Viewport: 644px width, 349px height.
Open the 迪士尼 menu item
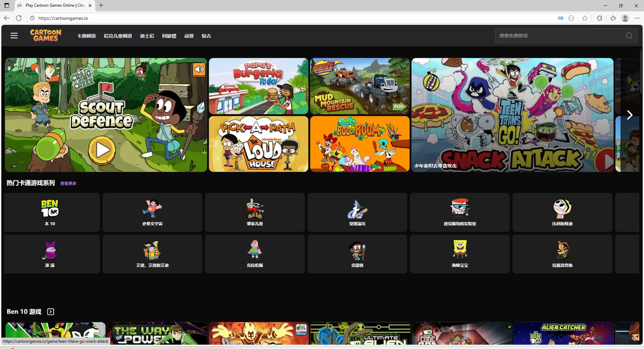pyautogui.click(x=147, y=36)
